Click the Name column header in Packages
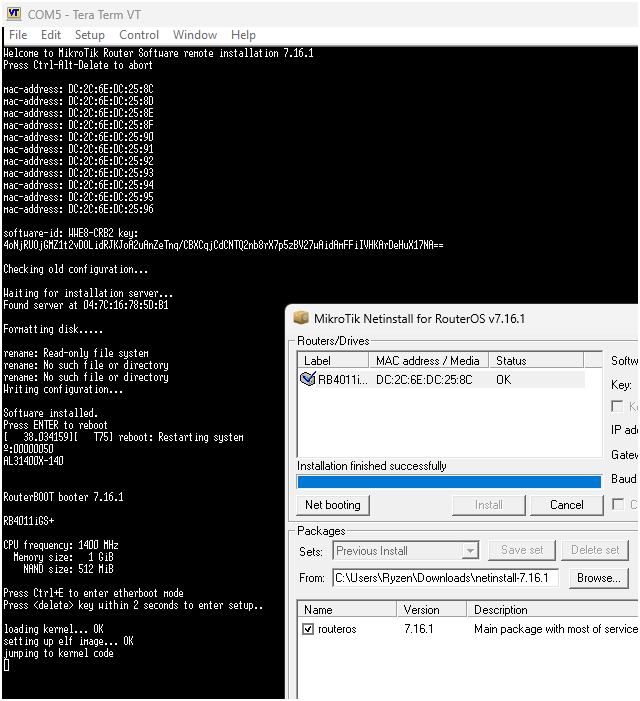This screenshot has height=701, width=640. click(347, 610)
